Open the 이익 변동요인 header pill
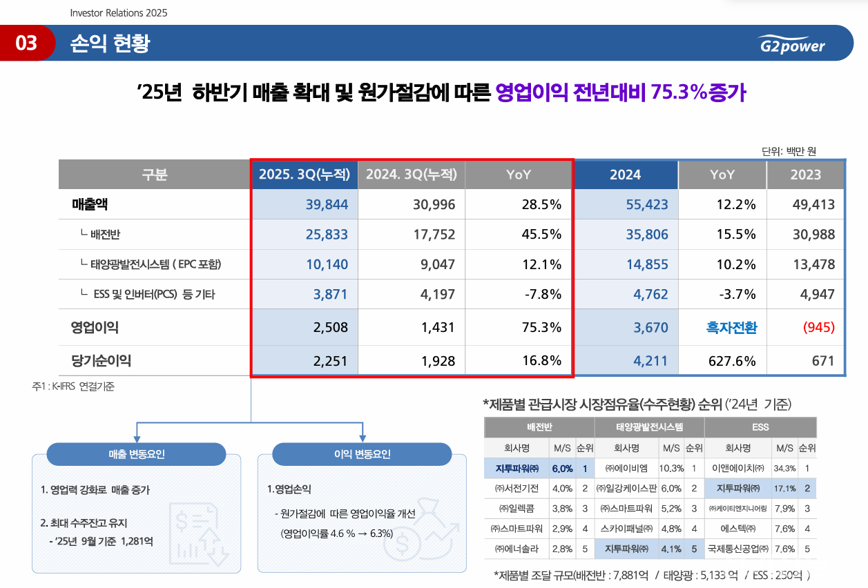Image resolution: width=868 pixels, height=588 pixels. [x=363, y=454]
